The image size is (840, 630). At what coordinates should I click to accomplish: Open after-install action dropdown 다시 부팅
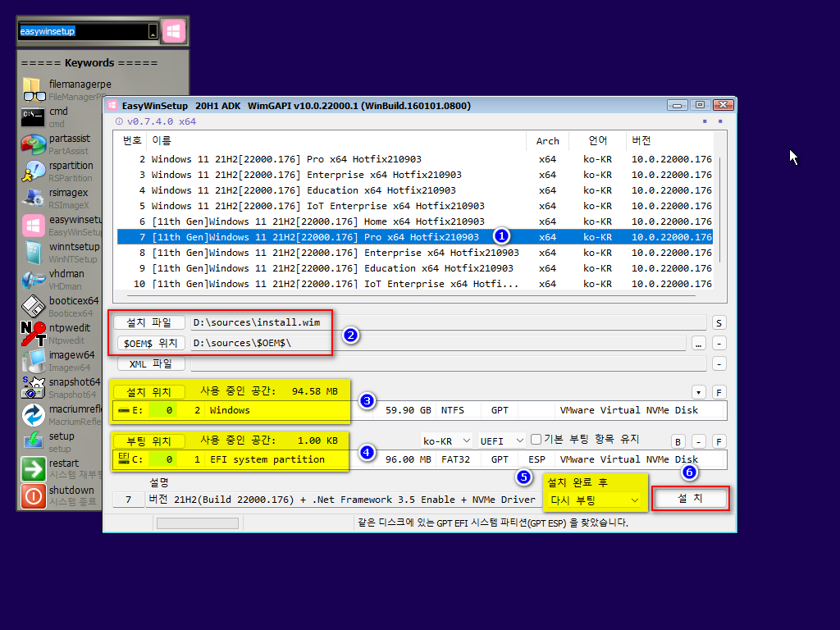click(x=596, y=500)
